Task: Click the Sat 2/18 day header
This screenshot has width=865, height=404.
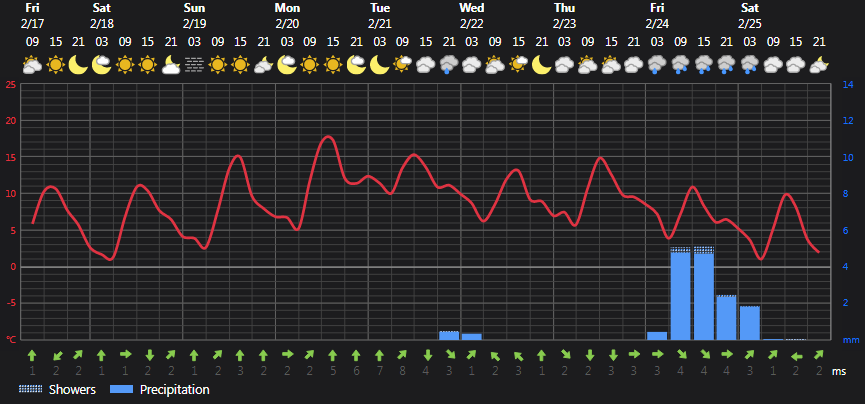Action: tap(102, 16)
